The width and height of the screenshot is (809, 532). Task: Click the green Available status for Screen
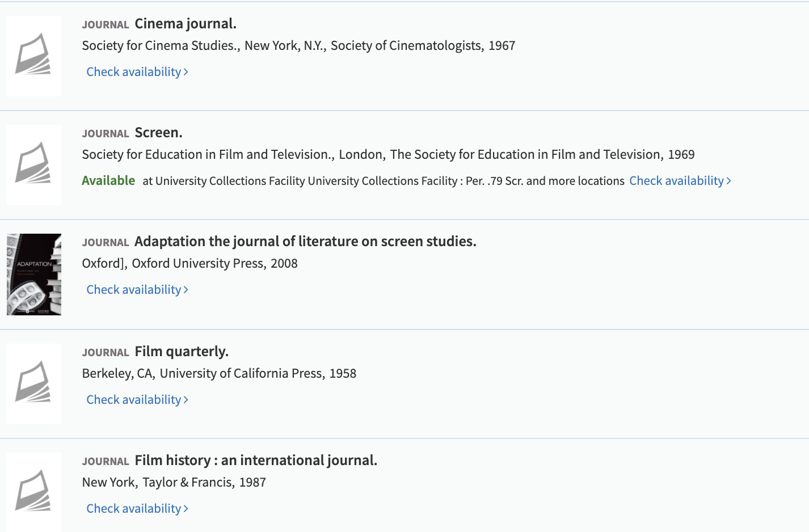tap(108, 181)
